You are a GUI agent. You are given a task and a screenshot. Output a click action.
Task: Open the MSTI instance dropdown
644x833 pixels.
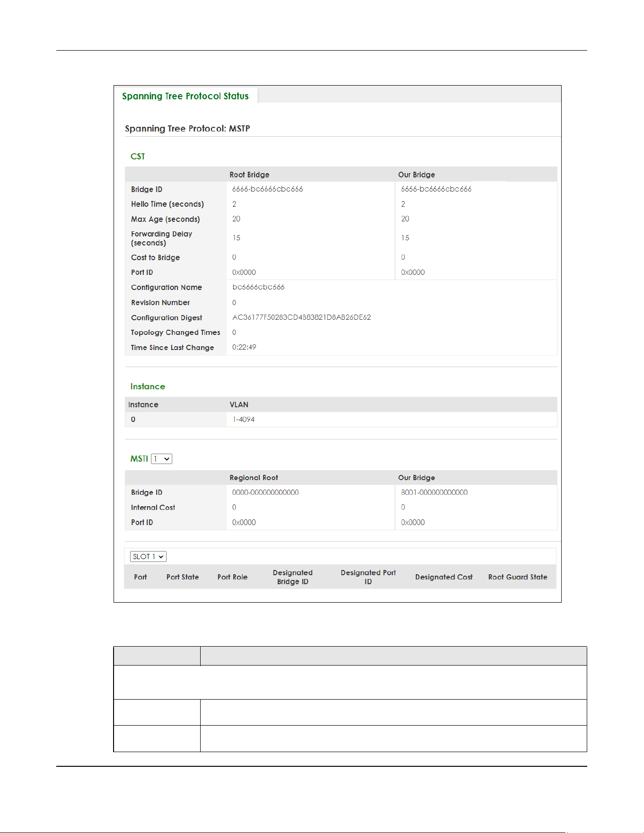point(161,459)
